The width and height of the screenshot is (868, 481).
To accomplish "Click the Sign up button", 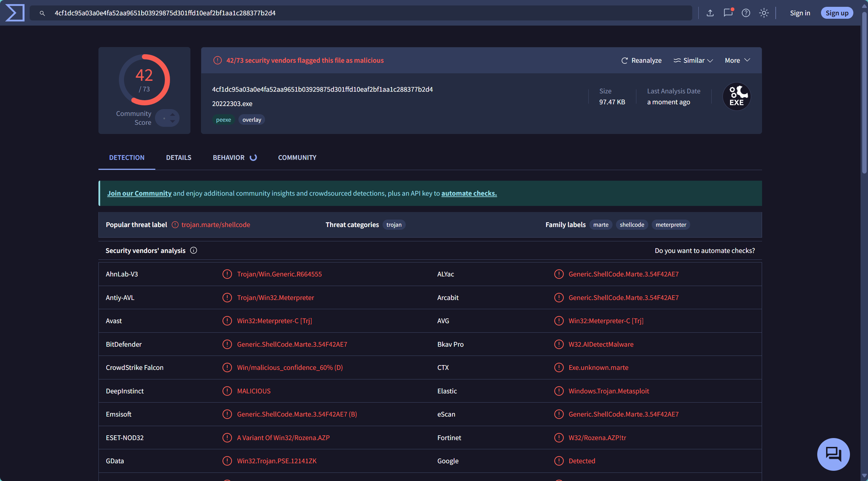I will coord(837,13).
